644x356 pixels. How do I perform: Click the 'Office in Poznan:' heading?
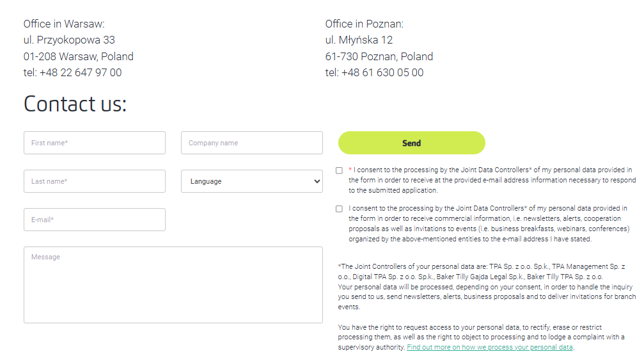[365, 24]
